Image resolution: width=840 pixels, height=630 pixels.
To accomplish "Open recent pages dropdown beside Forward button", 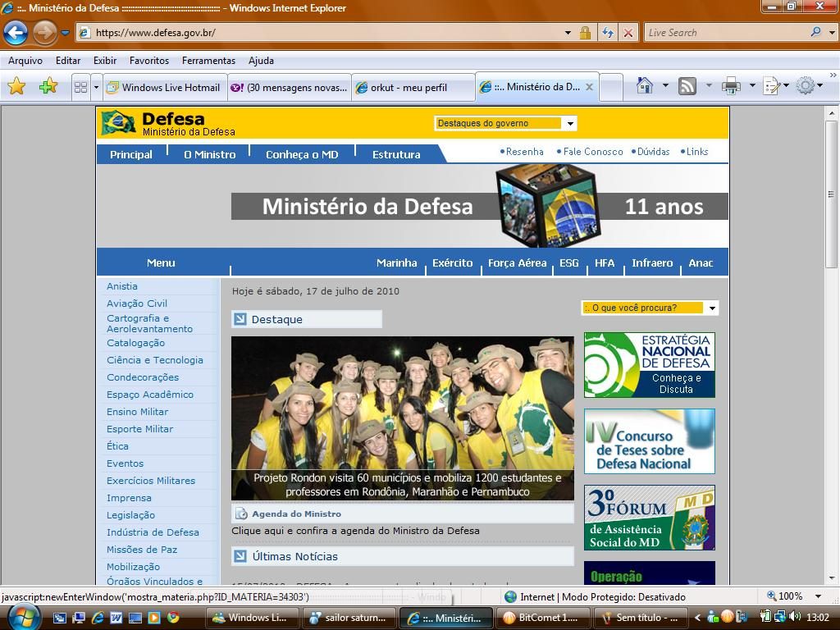I will tap(65, 33).
